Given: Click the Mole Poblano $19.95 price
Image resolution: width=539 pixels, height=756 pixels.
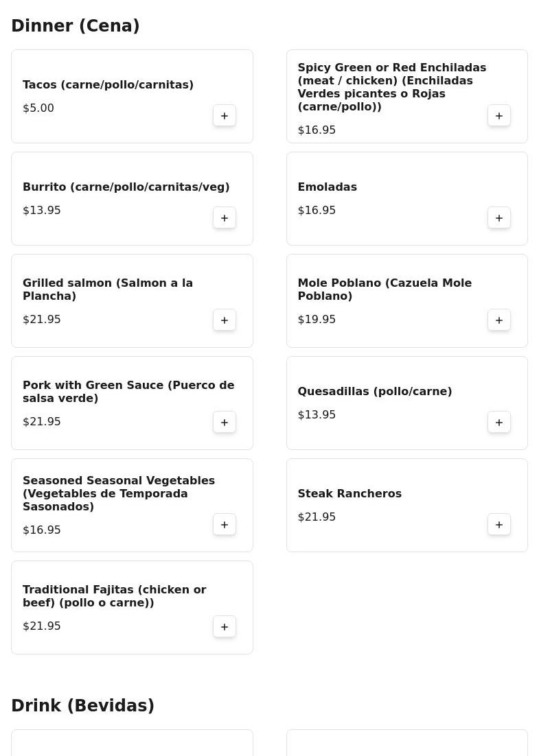Looking at the screenshot, I should (317, 319).
